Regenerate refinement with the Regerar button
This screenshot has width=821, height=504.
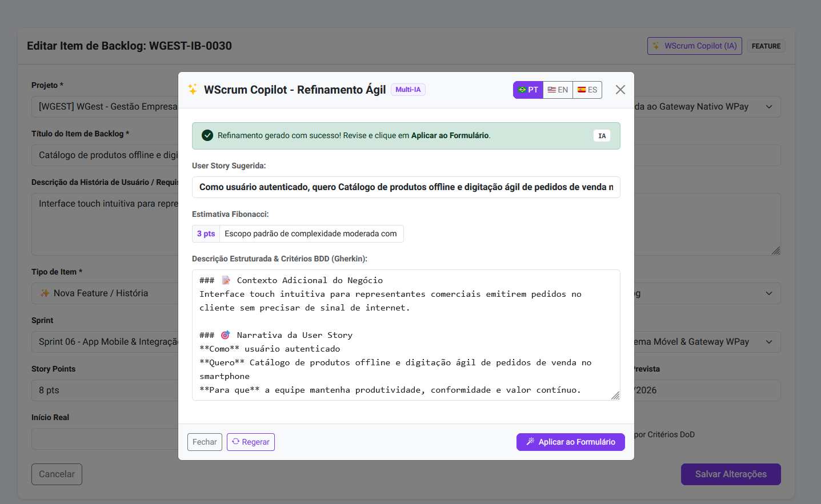click(x=251, y=442)
